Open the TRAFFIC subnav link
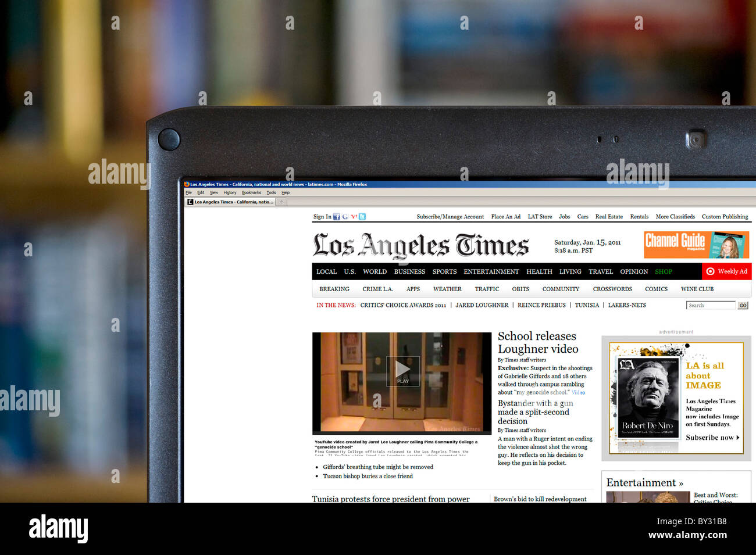Image resolution: width=756 pixels, height=555 pixels. tap(487, 289)
